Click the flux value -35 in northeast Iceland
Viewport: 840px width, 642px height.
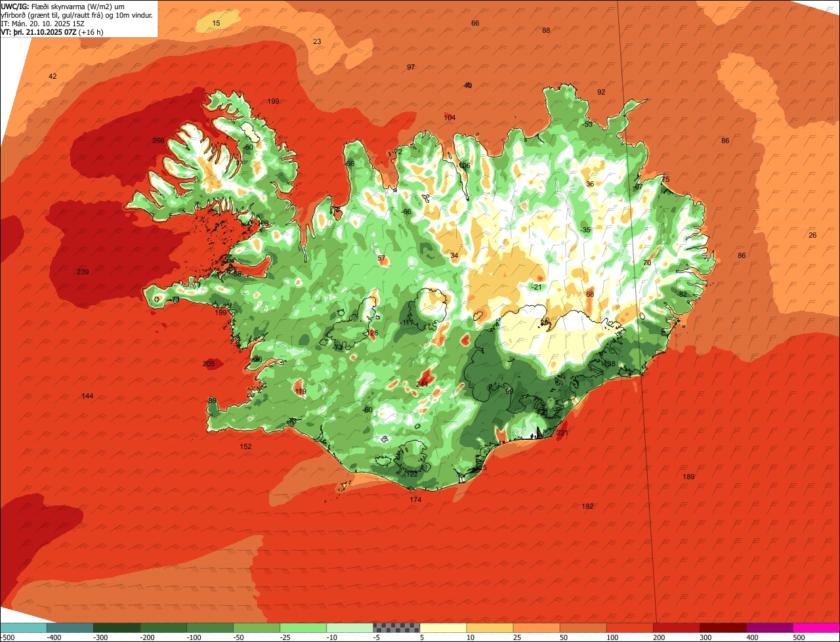point(585,230)
